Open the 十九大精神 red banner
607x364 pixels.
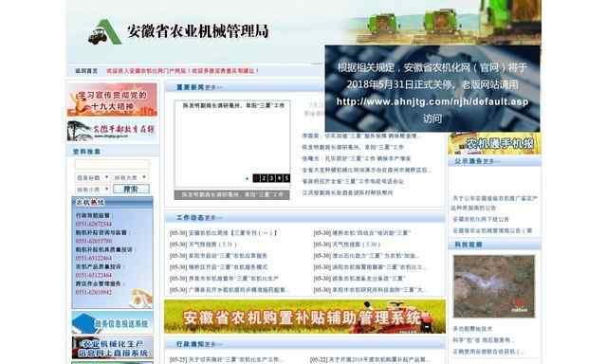(112, 100)
